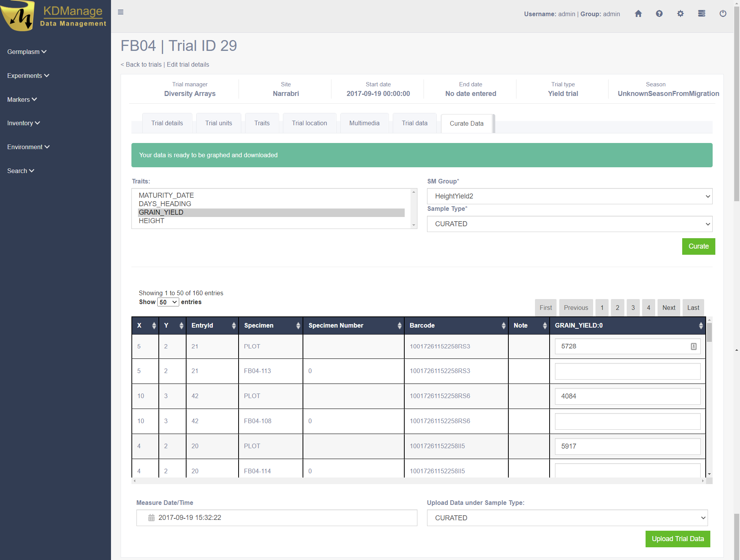
Task: Toggle sidebar with hamburger menu icon
Action: [121, 12]
